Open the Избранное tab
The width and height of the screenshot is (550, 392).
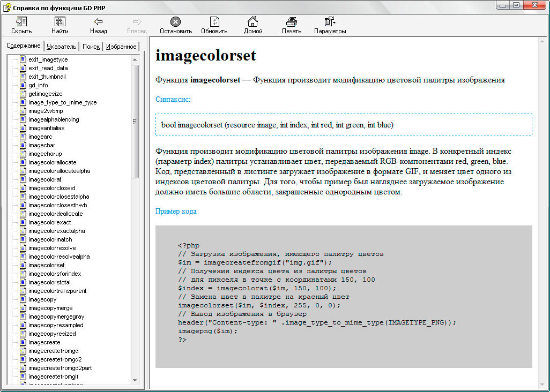click(x=121, y=47)
